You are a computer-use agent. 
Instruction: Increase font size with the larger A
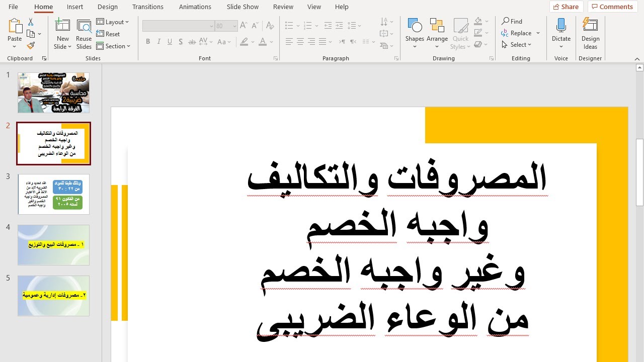(244, 26)
